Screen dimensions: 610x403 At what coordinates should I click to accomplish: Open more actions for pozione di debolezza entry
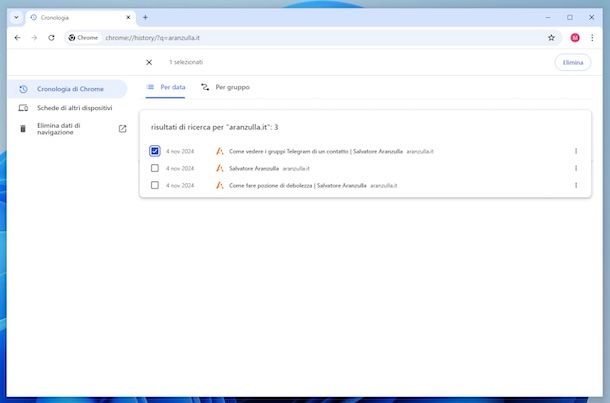coord(576,185)
